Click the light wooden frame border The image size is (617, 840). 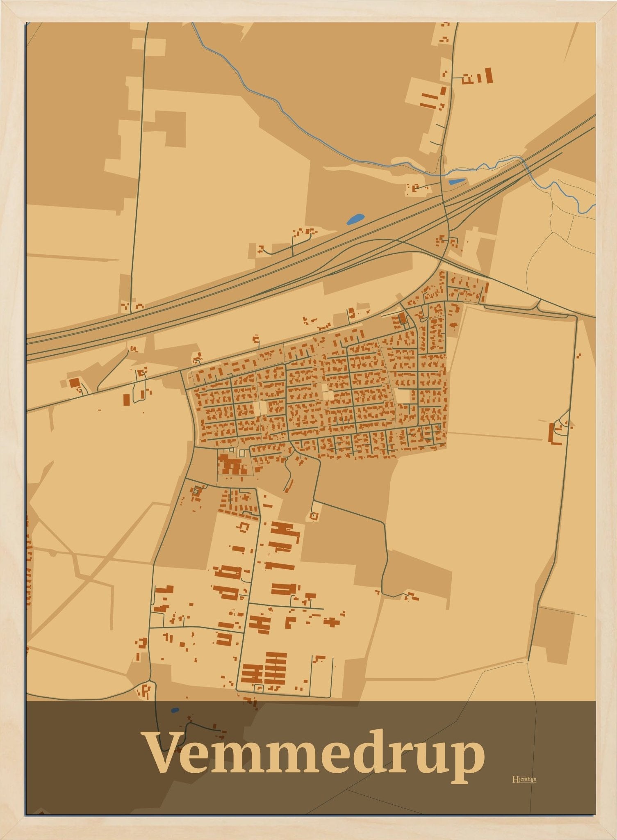coord(12,410)
